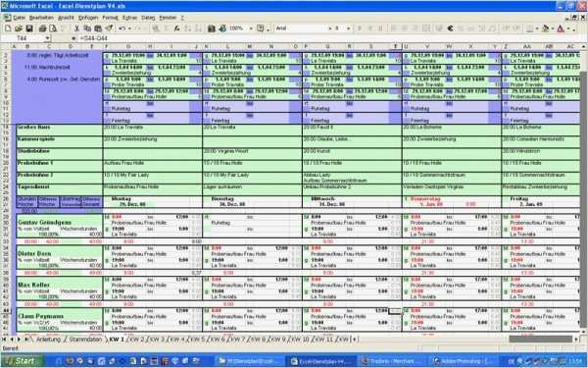Click the horizontal scrollbar thumb
Image resolution: width=588 pixels, height=368 pixels.
click(x=540, y=340)
